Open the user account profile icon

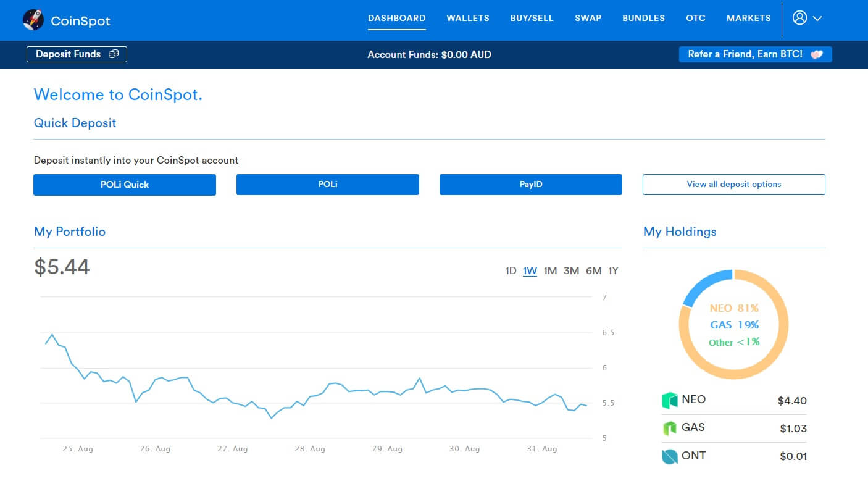pos(799,18)
